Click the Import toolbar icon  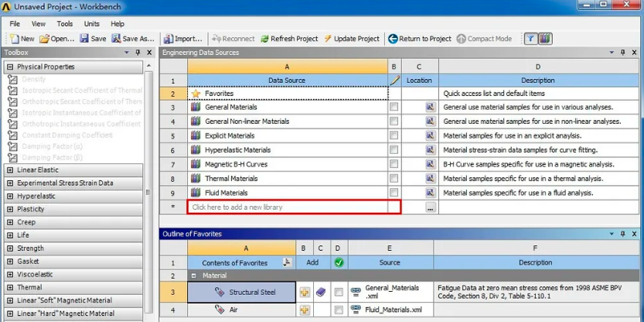tap(169, 39)
